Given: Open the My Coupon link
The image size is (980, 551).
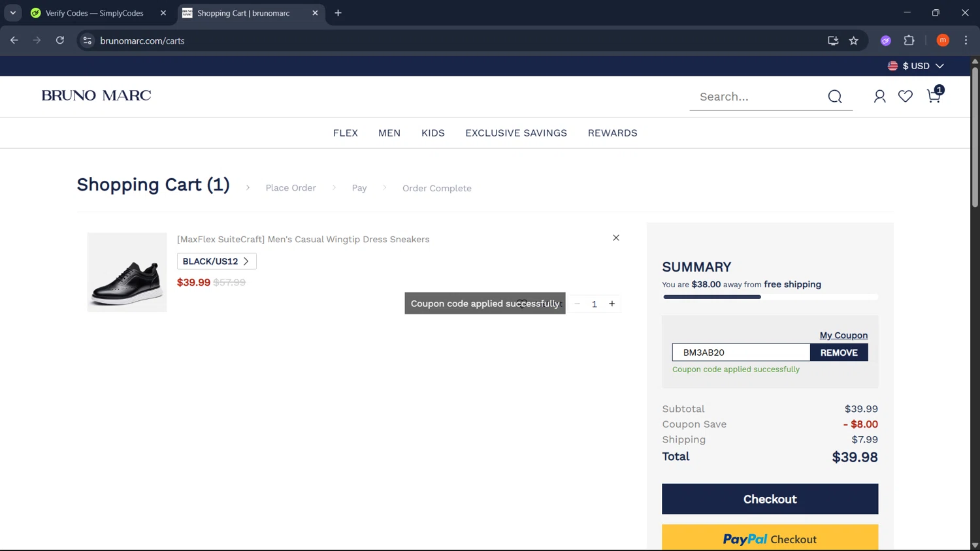Looking at the screenshot, I should (x=843, y=336).
